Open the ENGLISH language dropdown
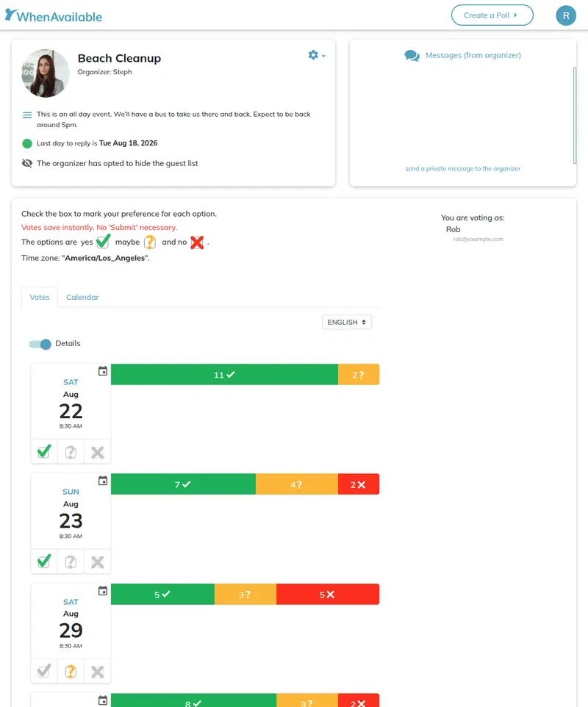 [347, 323]
